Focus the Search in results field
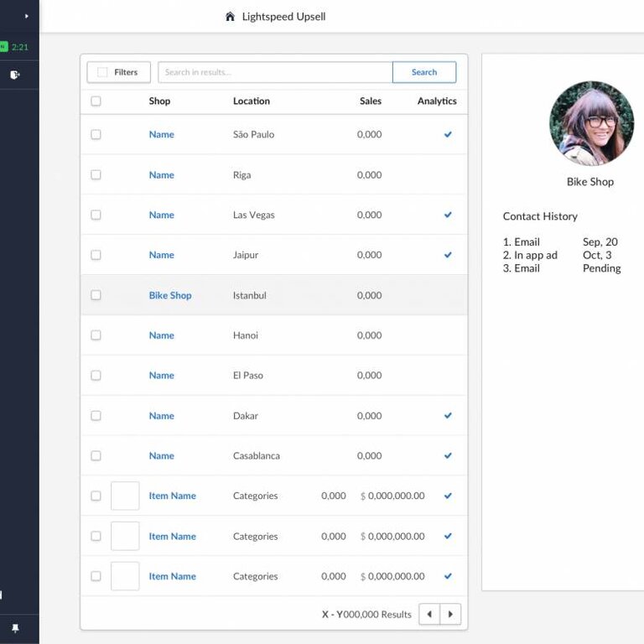Screen dimensions: 644x644 [274, 72]
